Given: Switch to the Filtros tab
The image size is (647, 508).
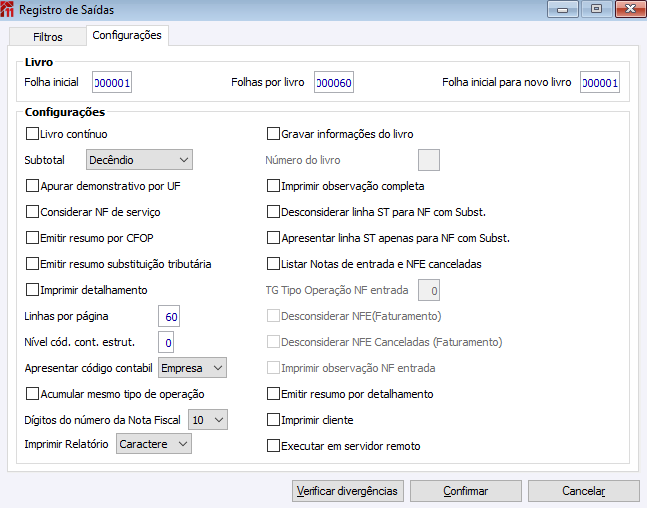Looking at the screenshot, I should 47,37.
